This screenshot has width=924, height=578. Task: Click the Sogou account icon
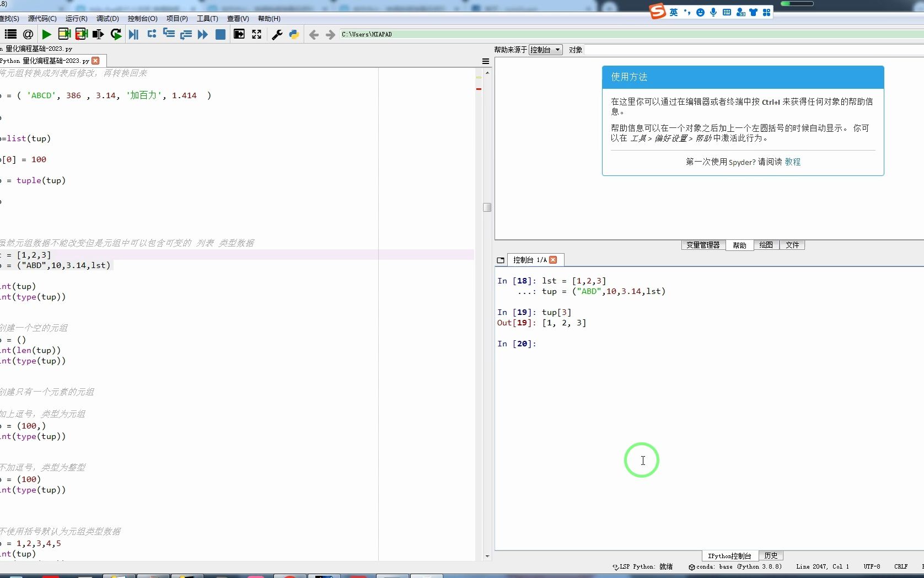(x=740, y=12)
